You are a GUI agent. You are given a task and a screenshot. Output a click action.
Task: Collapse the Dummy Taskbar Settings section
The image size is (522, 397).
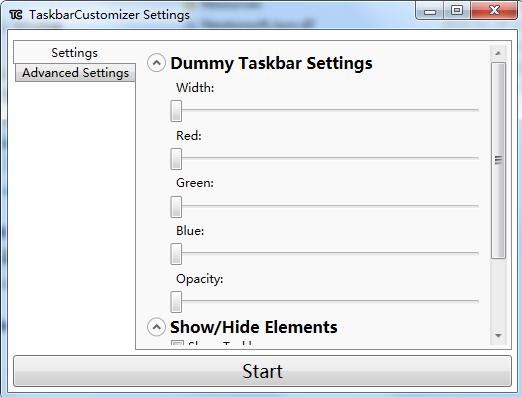click(x=156, y=63)
